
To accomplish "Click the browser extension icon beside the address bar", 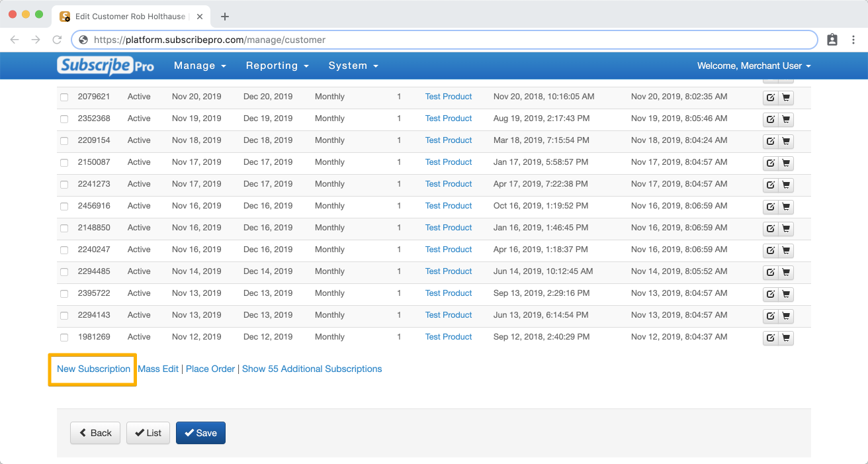I will point(832,40).
